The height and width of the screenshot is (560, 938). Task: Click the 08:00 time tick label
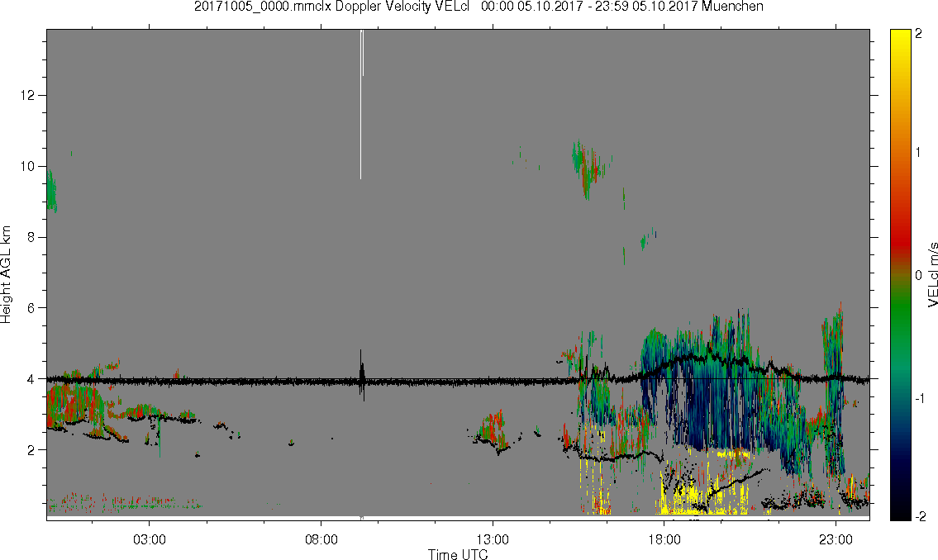(x=321, y=539)
